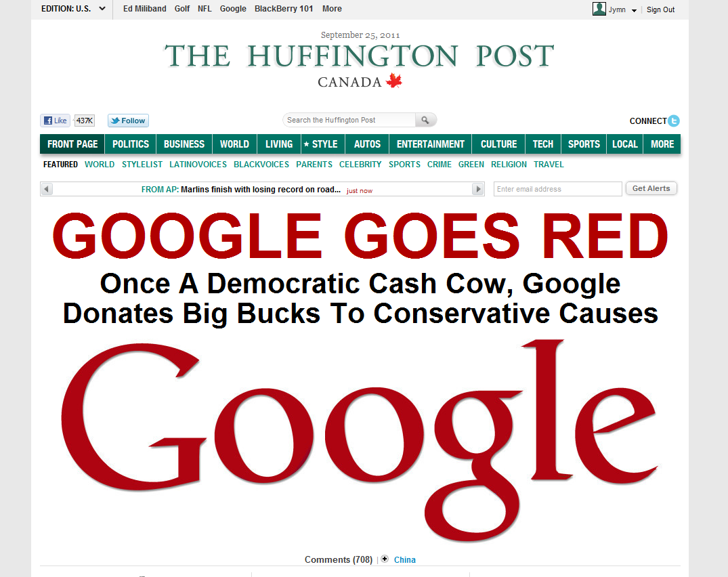The image size is (728, 577).
Task: Click the FEATURED subnav item
Action: tap(60, 165)
